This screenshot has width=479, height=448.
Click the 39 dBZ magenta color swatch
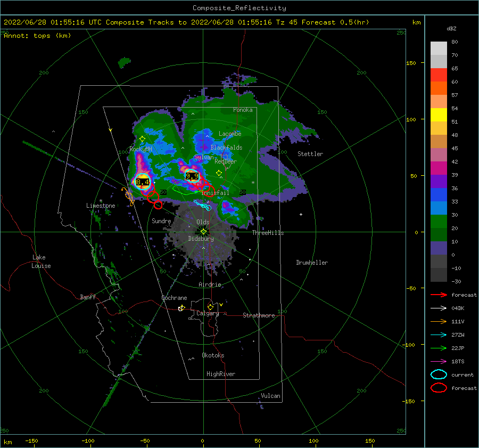439,168
